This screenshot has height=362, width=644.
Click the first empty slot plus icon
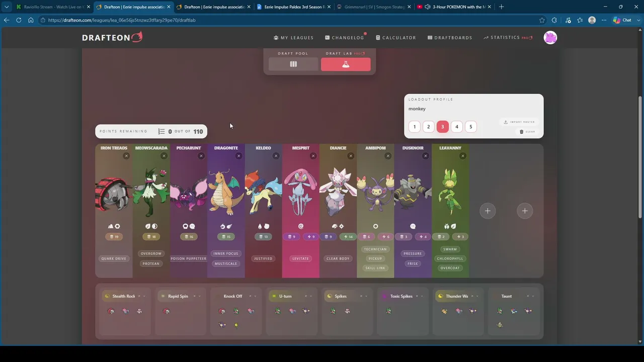(x=488, y=211)
